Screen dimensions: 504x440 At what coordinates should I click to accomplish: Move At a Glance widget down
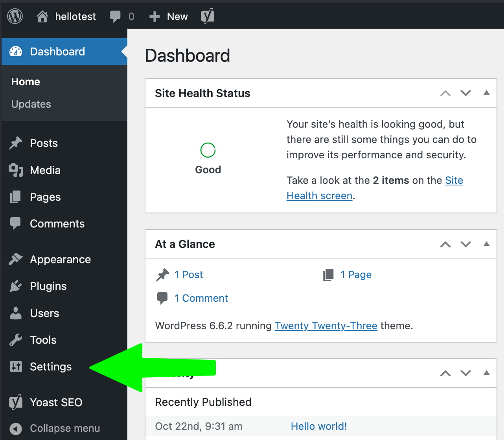(466, 244)
